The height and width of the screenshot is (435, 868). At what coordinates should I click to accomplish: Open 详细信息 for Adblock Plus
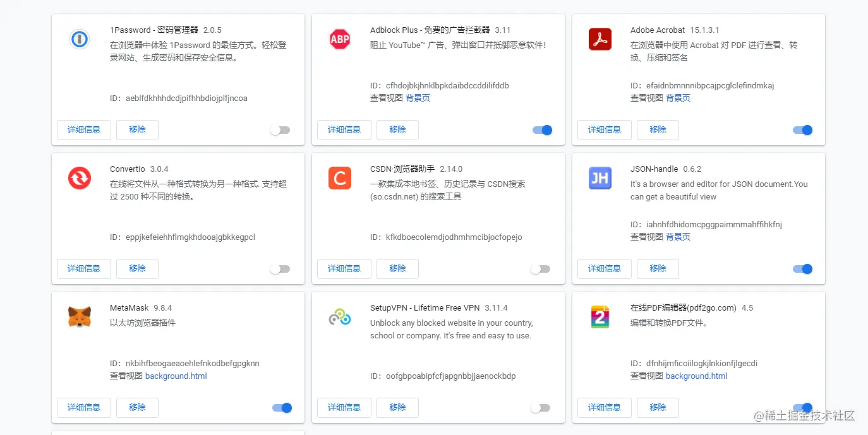pos(344,129)
